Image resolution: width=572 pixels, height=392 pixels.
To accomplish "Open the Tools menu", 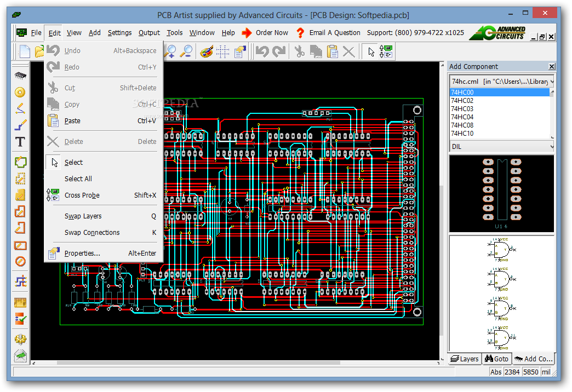I will [175, 33].
